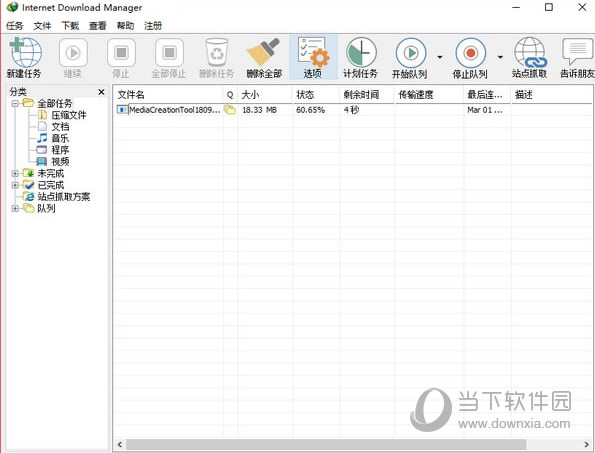Click the 60.65% status cell
The width and height of the screenshot is (595, 453).
pyautogui.click(x=310, y=110)
